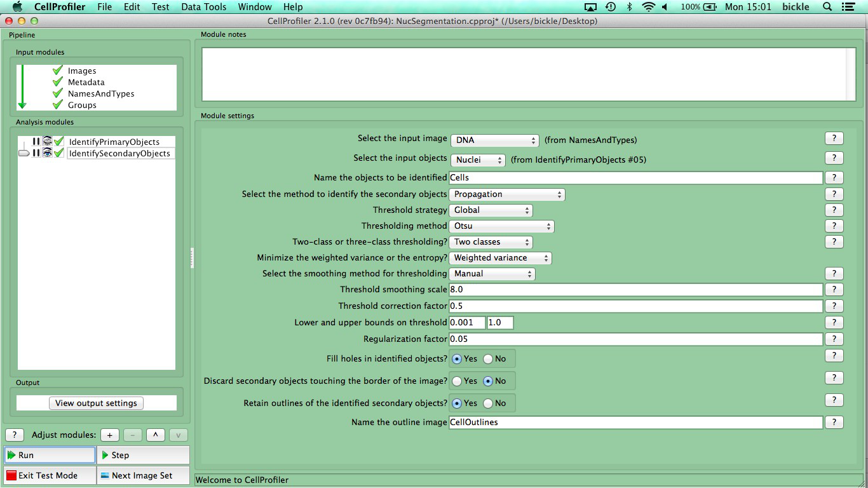Click the Run button
This screenshot has height=488, width=868.
(50, 455)
